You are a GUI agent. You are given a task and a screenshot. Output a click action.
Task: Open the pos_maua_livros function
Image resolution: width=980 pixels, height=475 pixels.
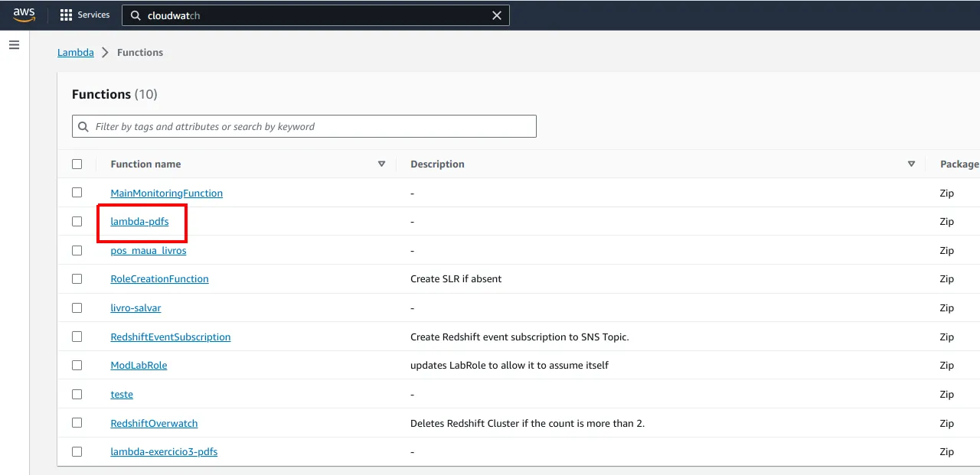149,251
